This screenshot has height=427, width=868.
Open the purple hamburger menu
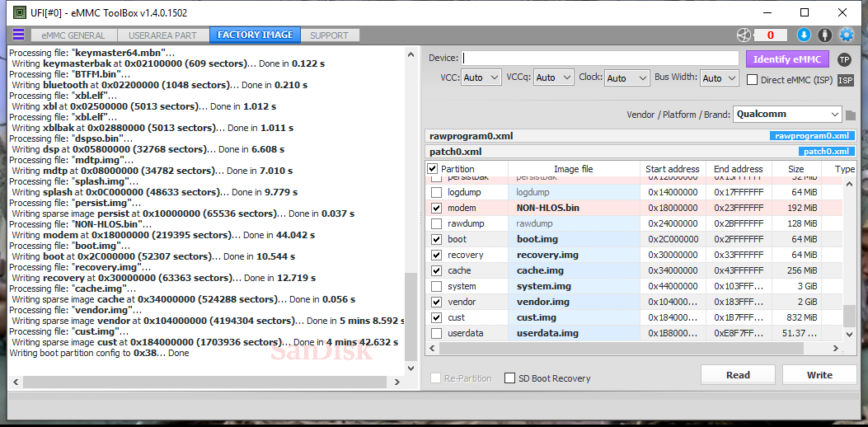tap(18, 35)
